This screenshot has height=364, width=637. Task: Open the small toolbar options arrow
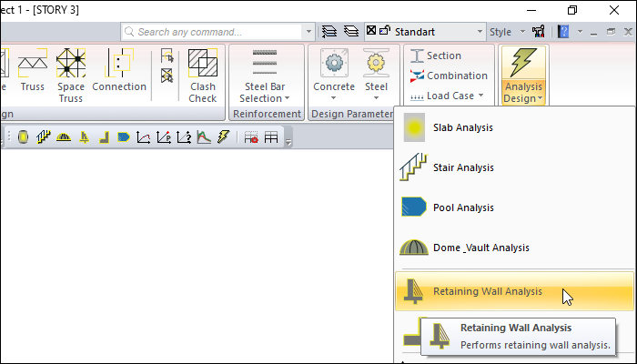(x=288, y=142)
